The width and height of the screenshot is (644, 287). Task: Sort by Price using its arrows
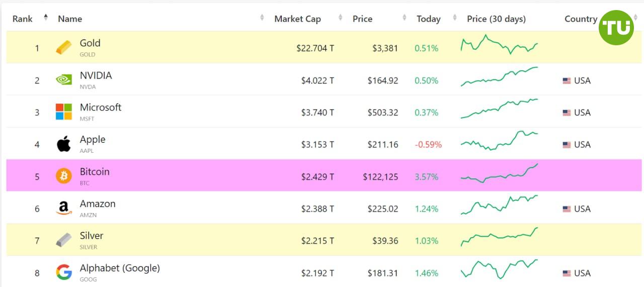click(405, 18)
